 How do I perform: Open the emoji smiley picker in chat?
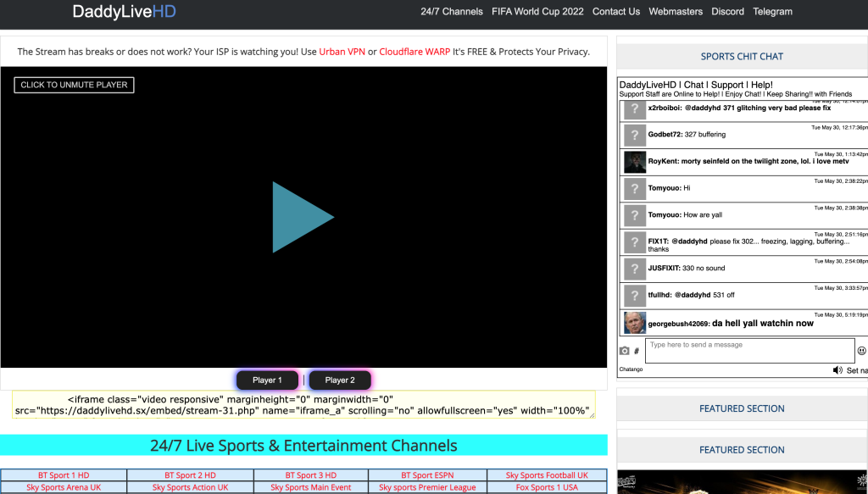click(x=862, y=351)
